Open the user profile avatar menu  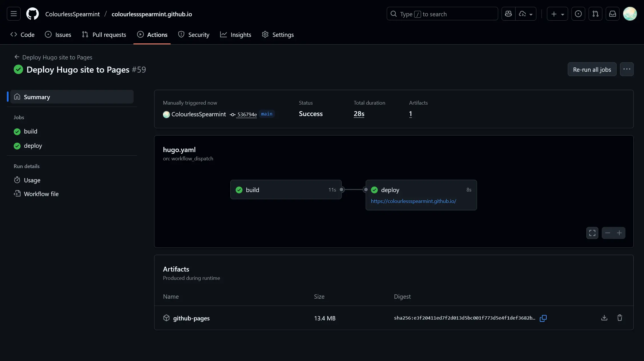pos(630,14)
